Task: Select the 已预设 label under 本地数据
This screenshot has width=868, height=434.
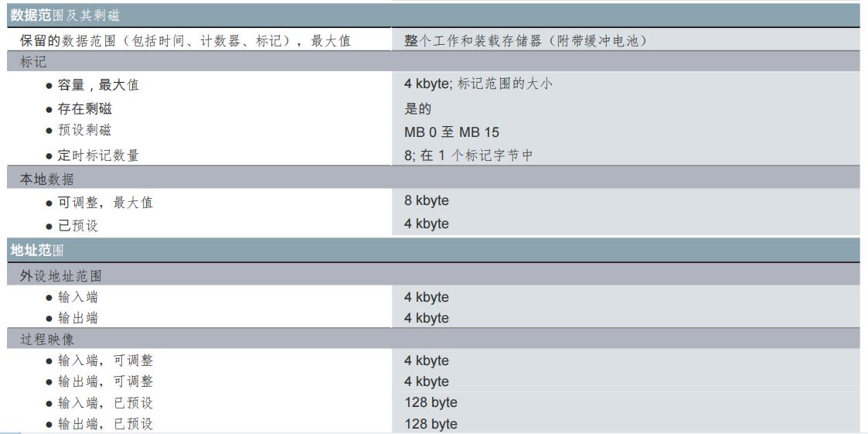Action: (78, 226)
